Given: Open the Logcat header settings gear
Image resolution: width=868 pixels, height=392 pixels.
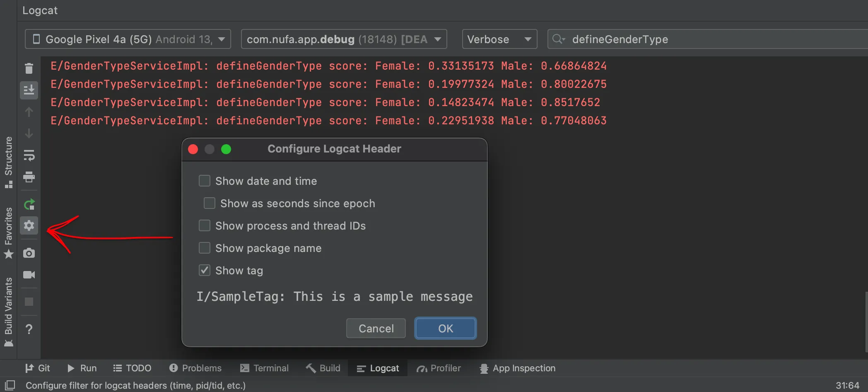Looking at the screenshot, I should (29, 225).
